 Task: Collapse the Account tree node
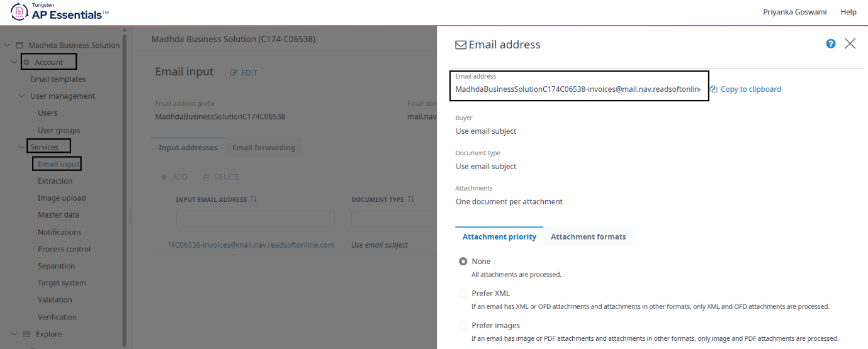[14, 62]
